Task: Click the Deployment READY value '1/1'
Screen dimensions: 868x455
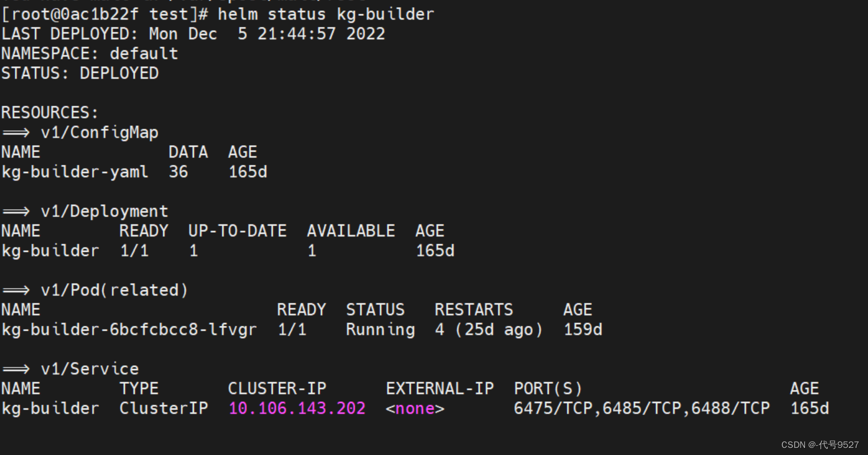Action: [x=134, y=251]
